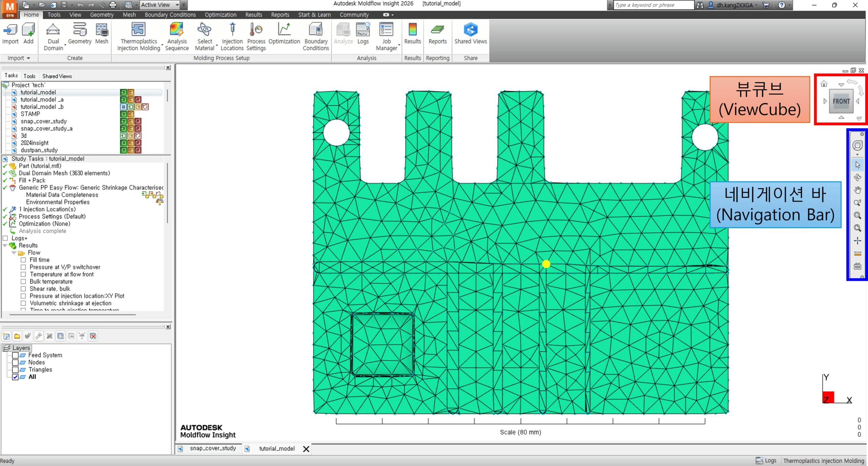Open the Dual Domain dropdown arrow

[x=65, y=45]
